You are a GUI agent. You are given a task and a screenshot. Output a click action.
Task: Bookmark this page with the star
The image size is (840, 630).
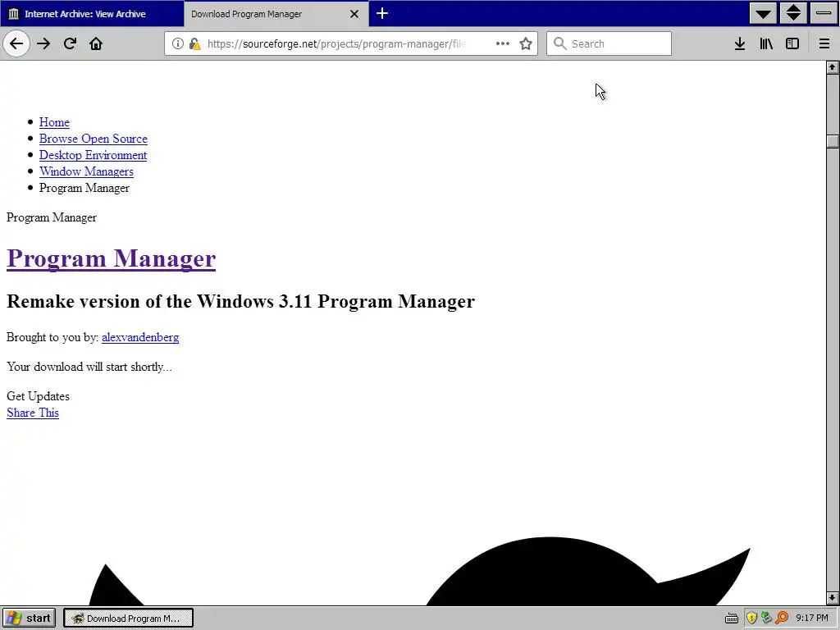click(526, 43)
